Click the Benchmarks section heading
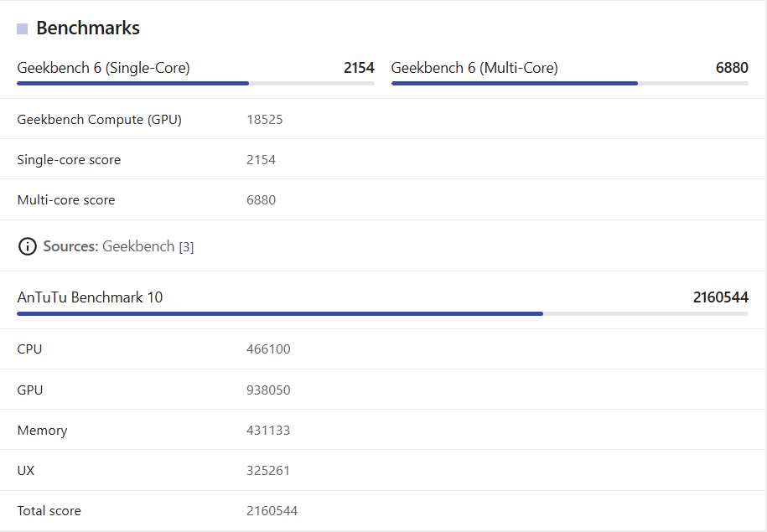Image resolution: width=767 pixels, height=532 pixels. 88,28
